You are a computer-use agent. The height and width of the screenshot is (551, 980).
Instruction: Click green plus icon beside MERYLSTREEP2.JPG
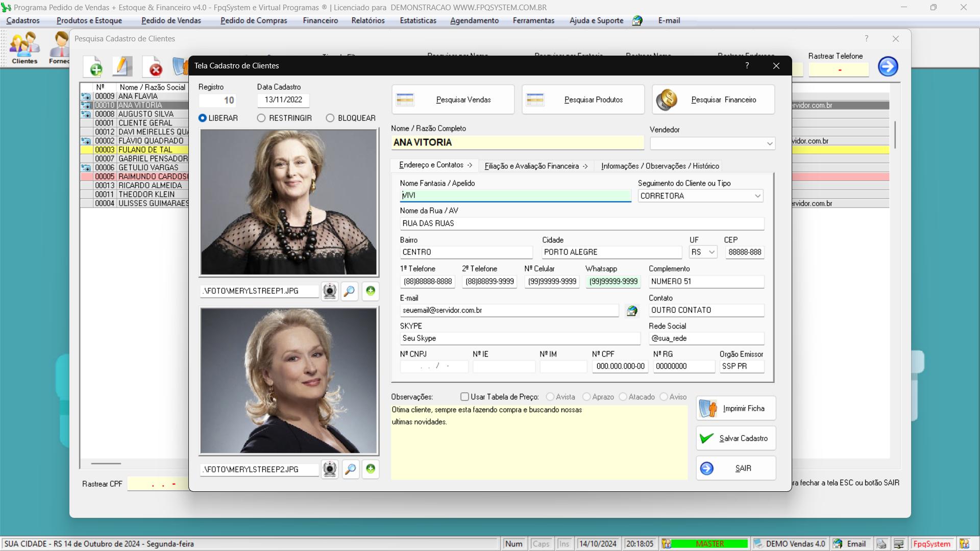click(x=371, y=469)
